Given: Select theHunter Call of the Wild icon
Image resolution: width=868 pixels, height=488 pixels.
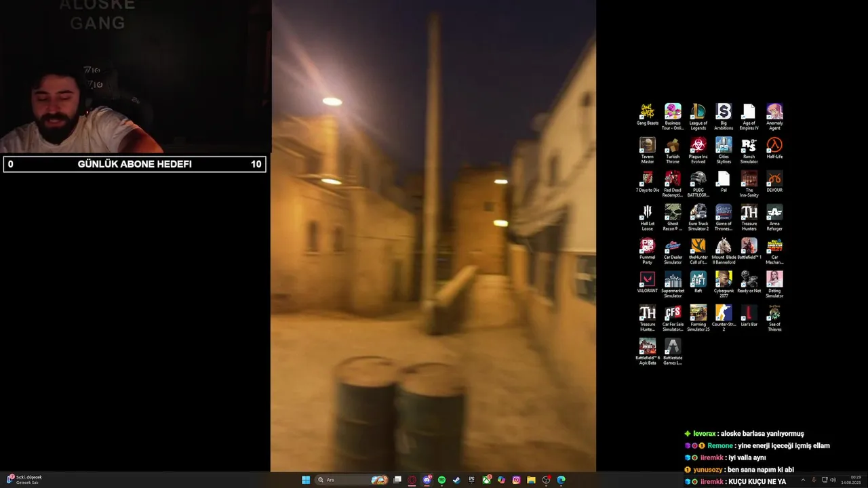Looking at the screenshot, I should [698, 251].
